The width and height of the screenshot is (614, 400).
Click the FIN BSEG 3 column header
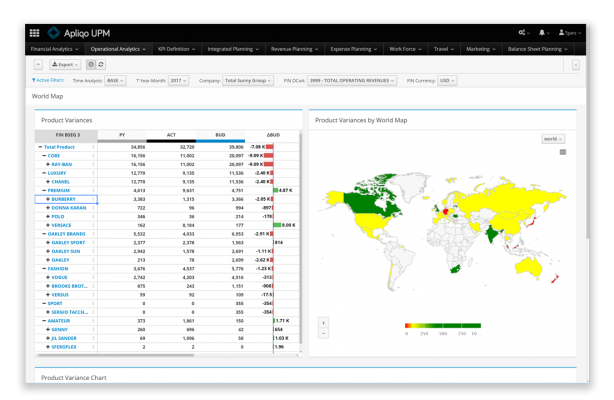click(66, 135)
